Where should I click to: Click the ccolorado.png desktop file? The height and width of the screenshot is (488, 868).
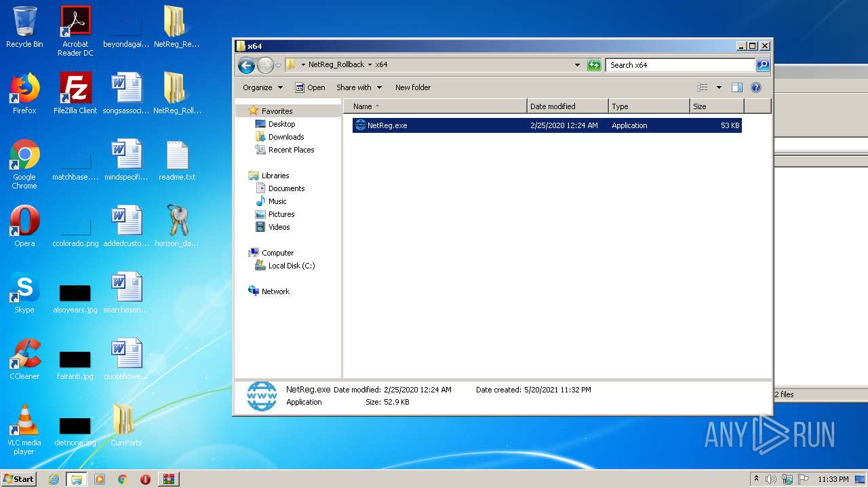click(x=75, y=230)
